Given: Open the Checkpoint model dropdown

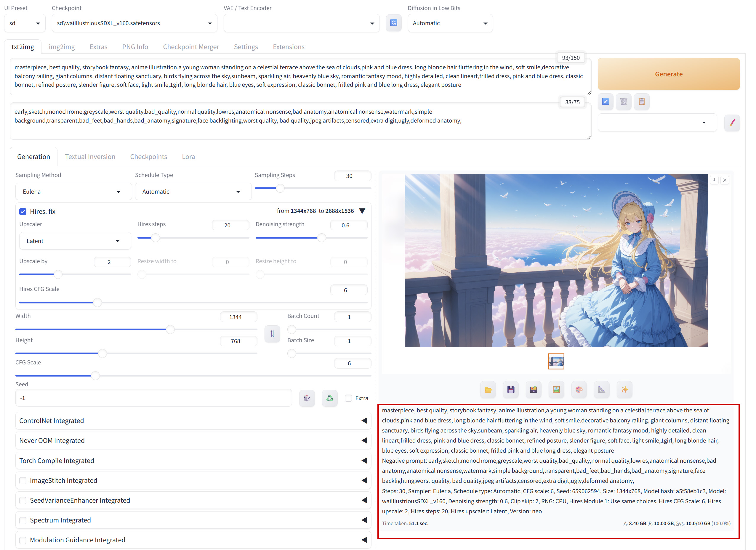Looking at the screenshot, I should coord(134,23).
